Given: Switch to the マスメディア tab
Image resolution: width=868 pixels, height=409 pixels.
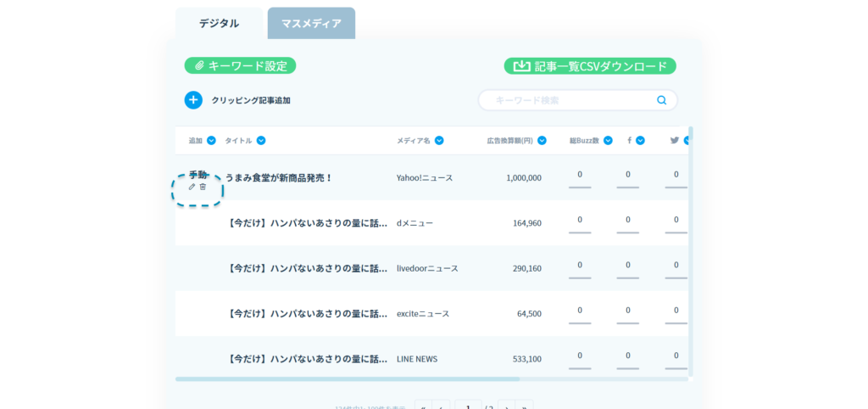Looking at the screenshot, I should [311, 24].
